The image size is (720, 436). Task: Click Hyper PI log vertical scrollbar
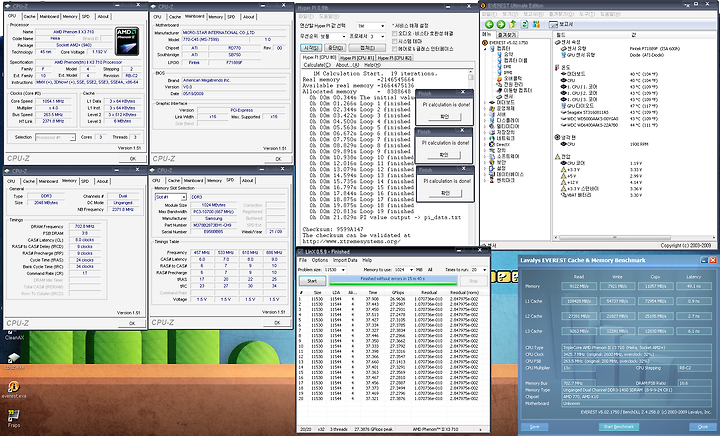click(x=471, y=156)
